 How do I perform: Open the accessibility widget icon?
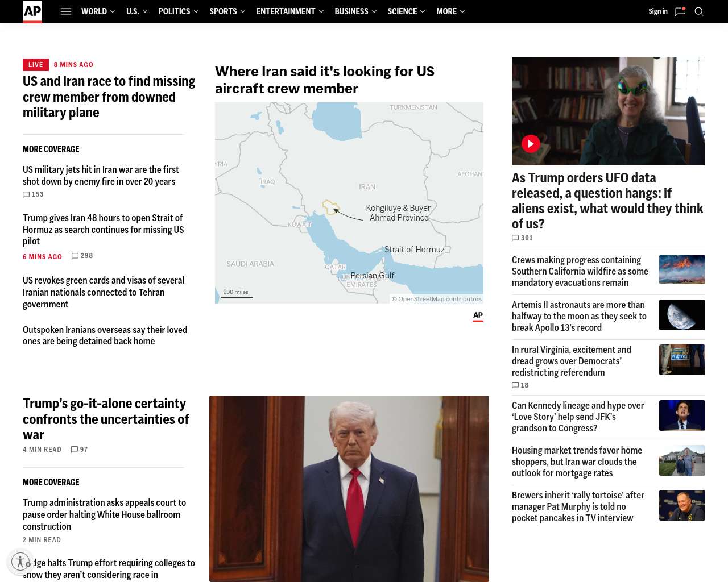[x=20, y=562]
